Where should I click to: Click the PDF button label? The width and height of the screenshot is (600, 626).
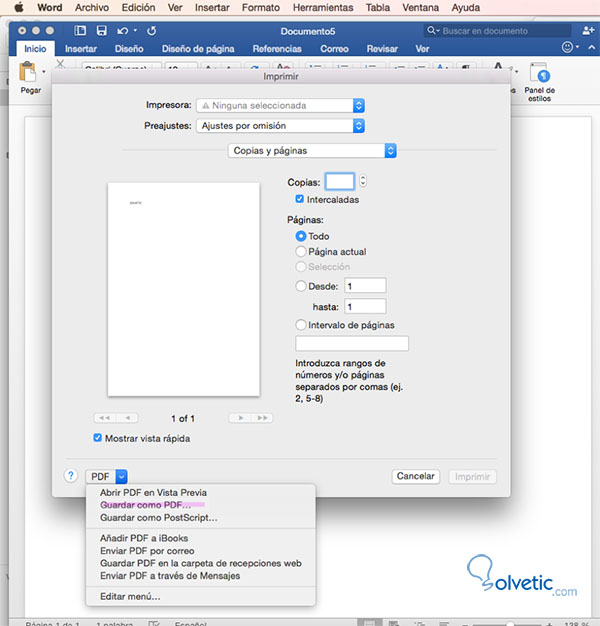100,476
